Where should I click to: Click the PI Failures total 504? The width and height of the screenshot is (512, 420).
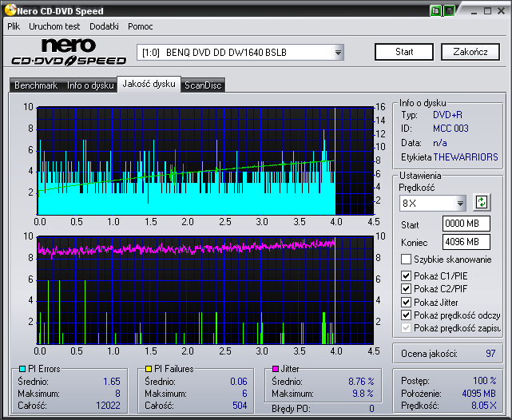240,406
